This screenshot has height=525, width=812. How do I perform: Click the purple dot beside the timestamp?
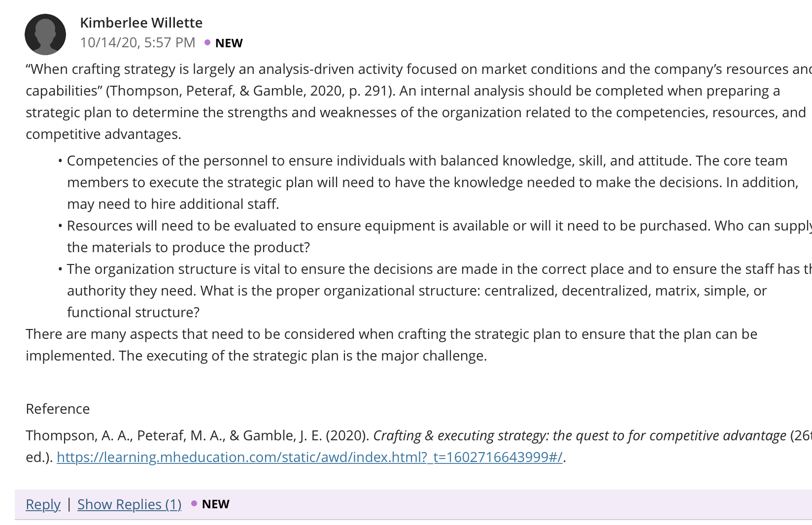207,43
